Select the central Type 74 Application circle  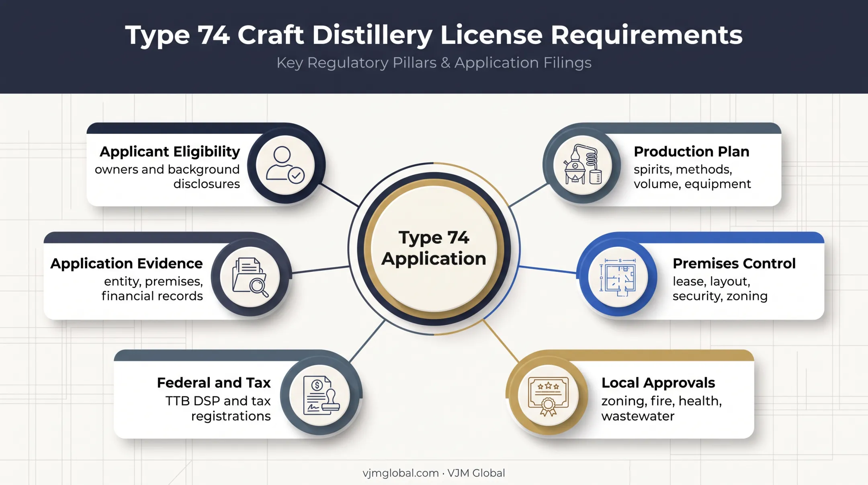(x=434, y=249)
